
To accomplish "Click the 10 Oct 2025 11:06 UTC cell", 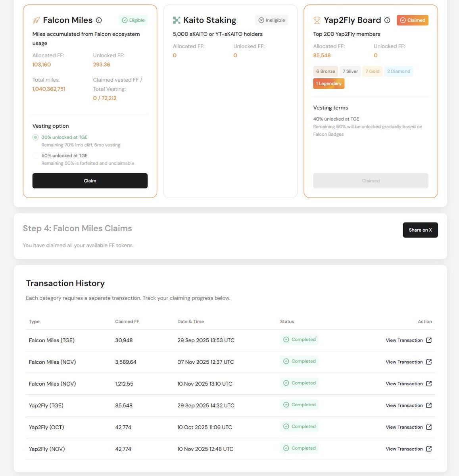I will pyautogui.click(x=205, y=427).
